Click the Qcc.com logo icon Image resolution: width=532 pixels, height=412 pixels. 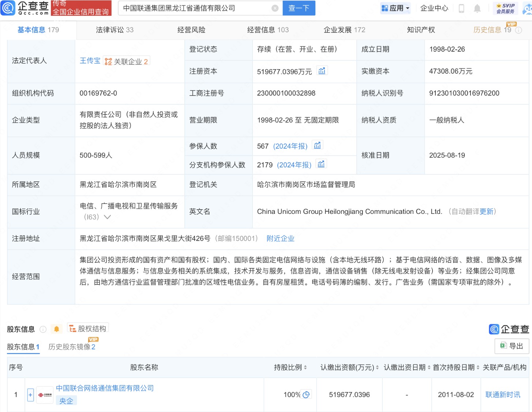pos(8,8)
